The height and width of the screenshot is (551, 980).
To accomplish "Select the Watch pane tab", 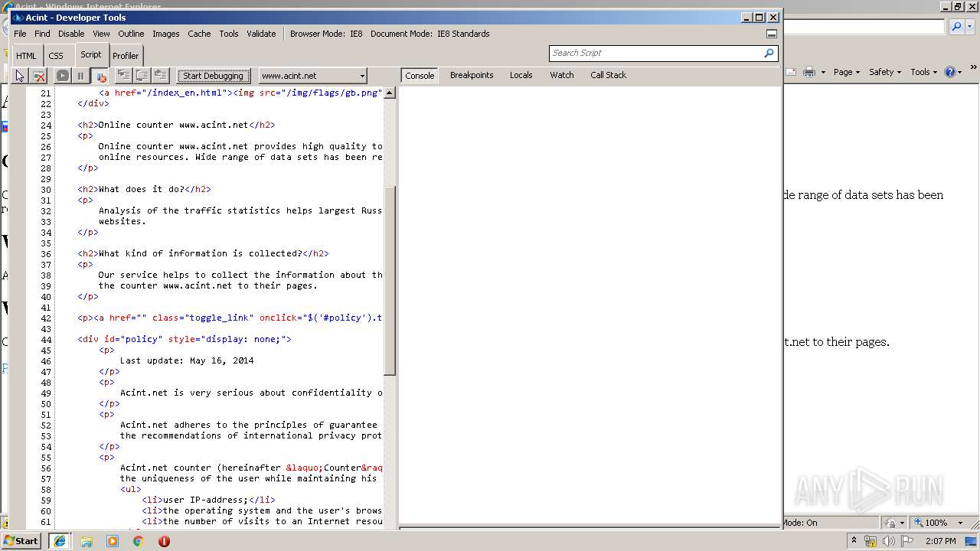I will pos(562,75).
